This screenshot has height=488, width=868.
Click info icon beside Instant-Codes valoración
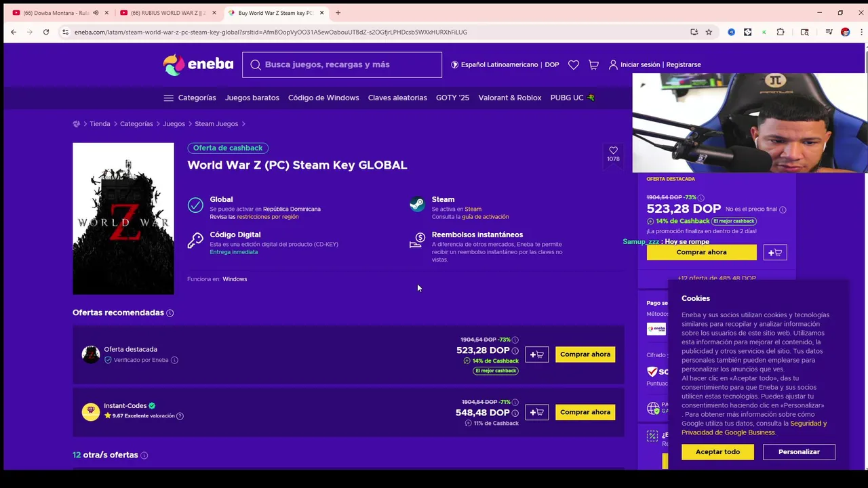click(x=180, y=415)
